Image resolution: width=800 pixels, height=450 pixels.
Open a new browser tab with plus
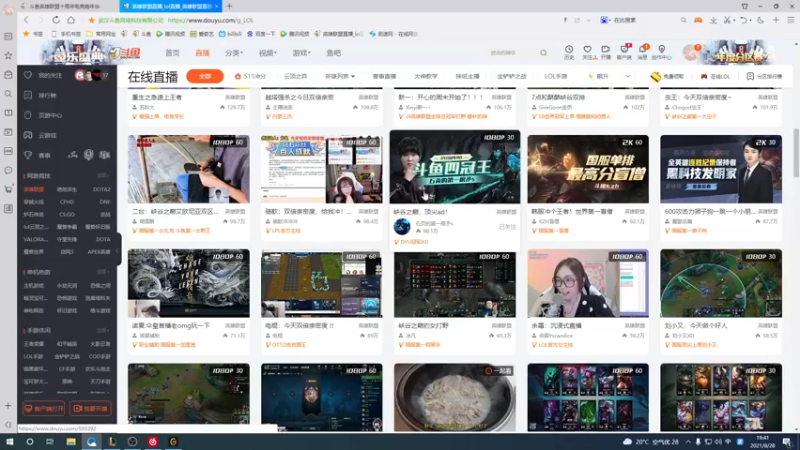tap(229, 6)
